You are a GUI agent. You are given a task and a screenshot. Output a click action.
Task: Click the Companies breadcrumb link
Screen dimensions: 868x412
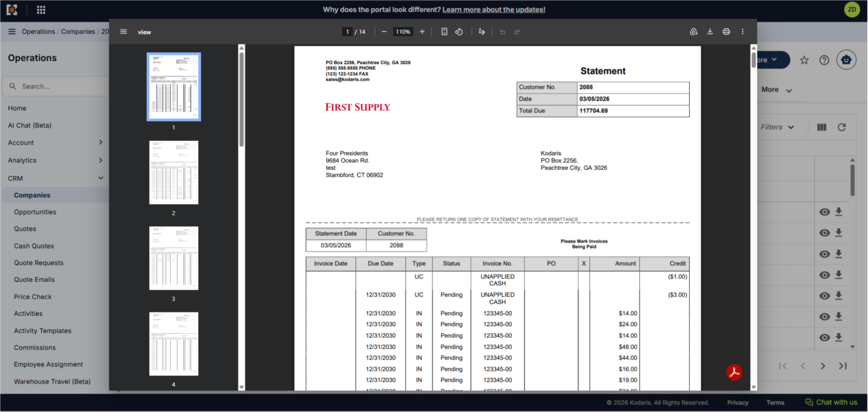78,31
